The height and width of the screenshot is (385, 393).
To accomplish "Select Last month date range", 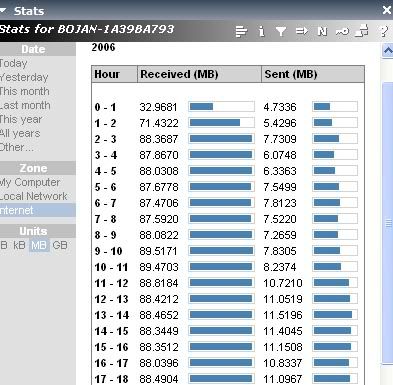I will [25, 105].
